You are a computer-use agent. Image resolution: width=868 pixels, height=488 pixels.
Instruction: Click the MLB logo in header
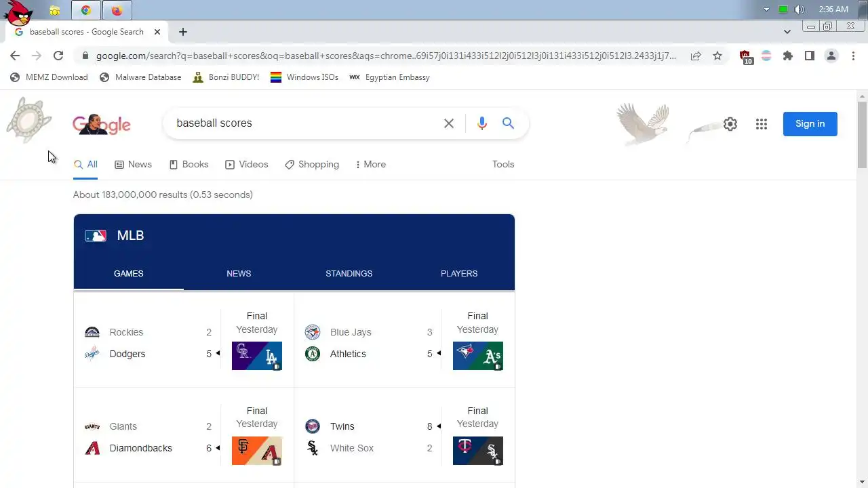click(96, 236)
